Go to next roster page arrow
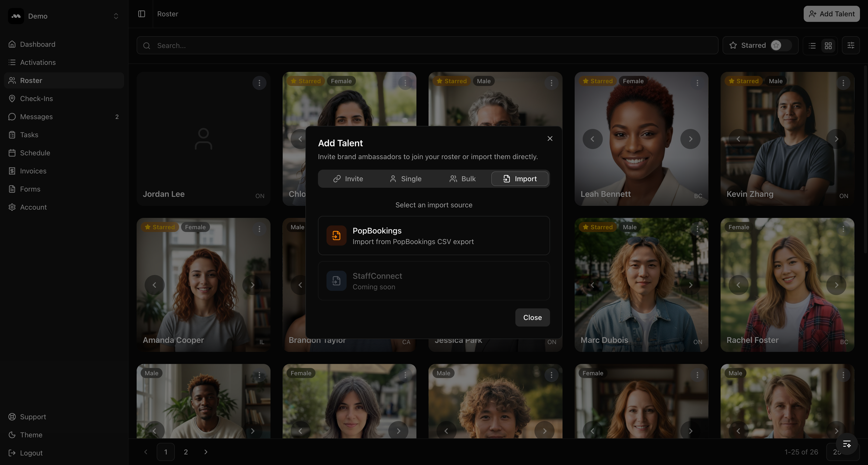868x465 pixels. coord(206,452)
